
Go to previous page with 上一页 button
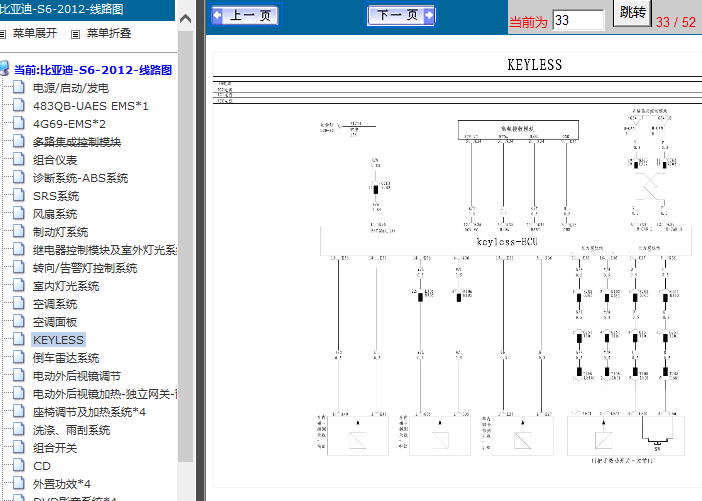click(245, 15)
